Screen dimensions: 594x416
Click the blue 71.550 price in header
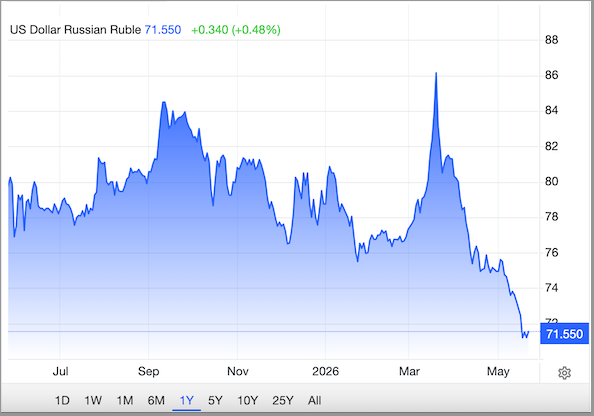[163, 30]
